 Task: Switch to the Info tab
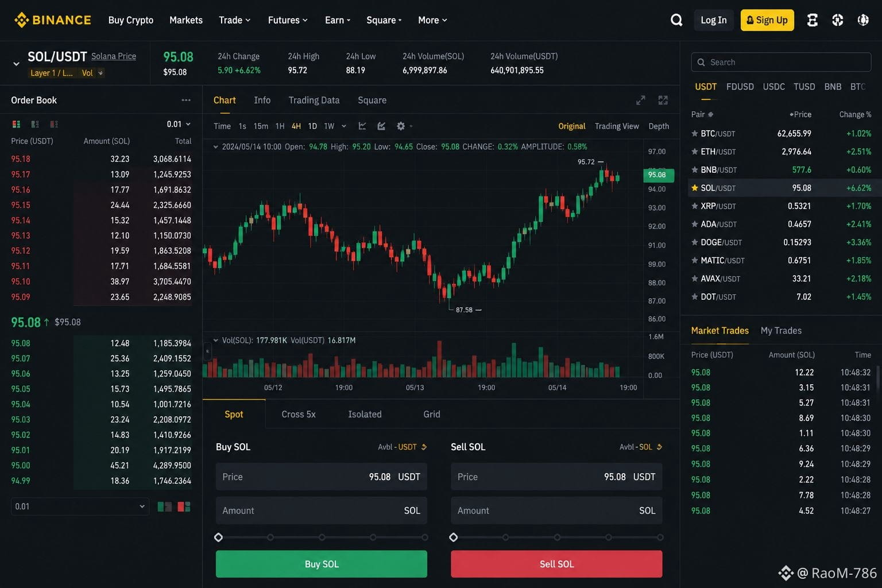pos(262,100)
